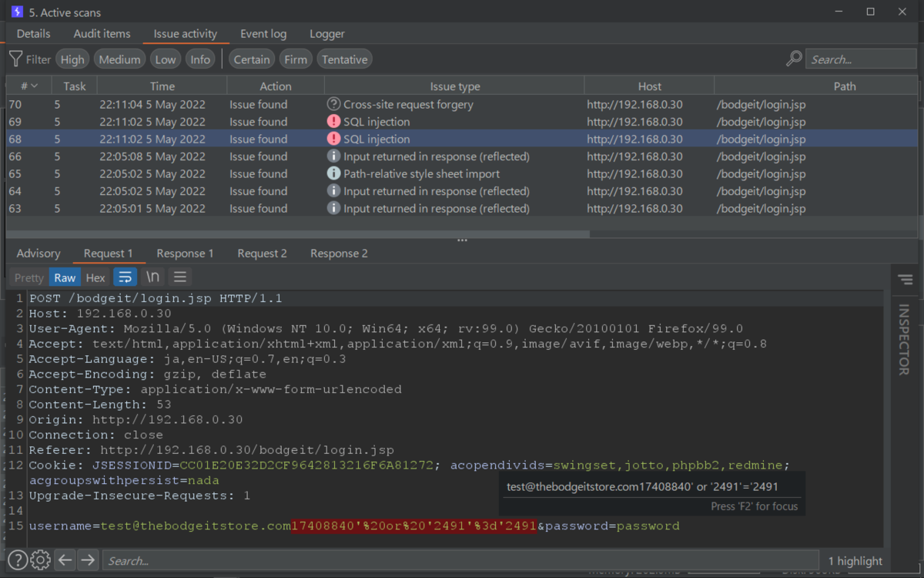This screenshot has height=578, width=924.
Task: Select the Path-relative style sheet import row
Action: (x=462, y=174)
